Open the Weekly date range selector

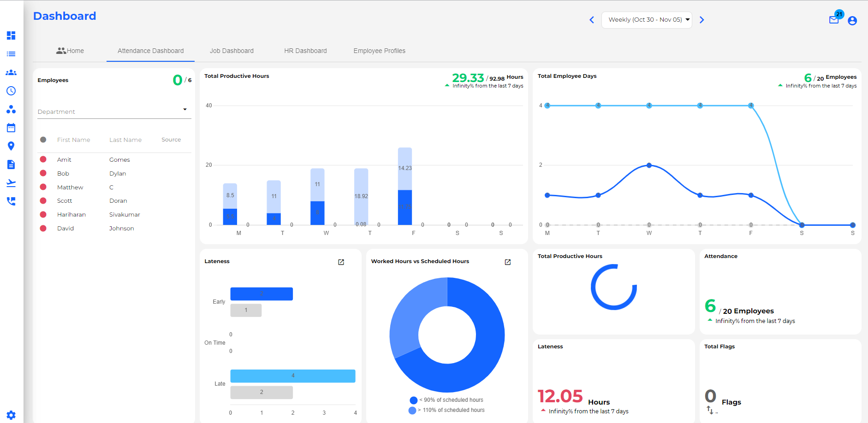click(646, 19)
